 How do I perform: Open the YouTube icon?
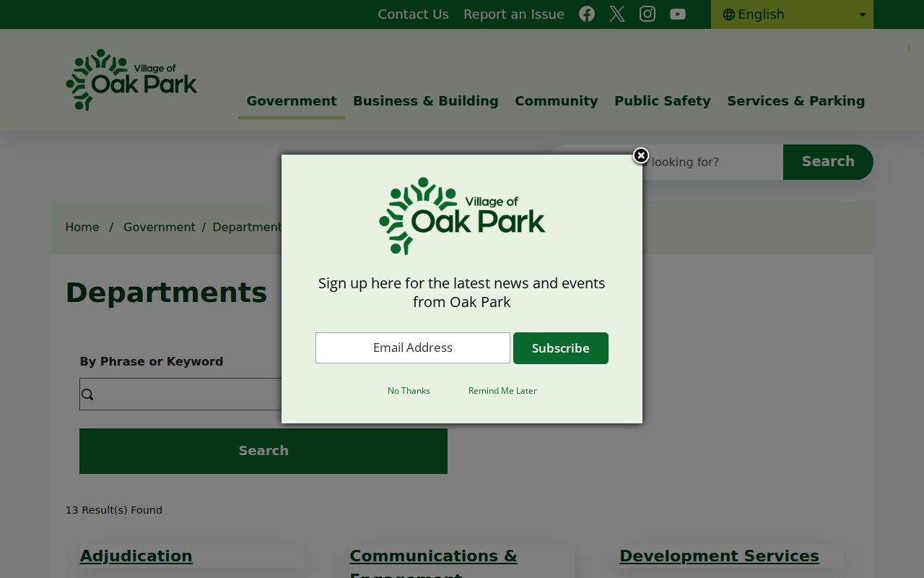(x=678, y=14)
